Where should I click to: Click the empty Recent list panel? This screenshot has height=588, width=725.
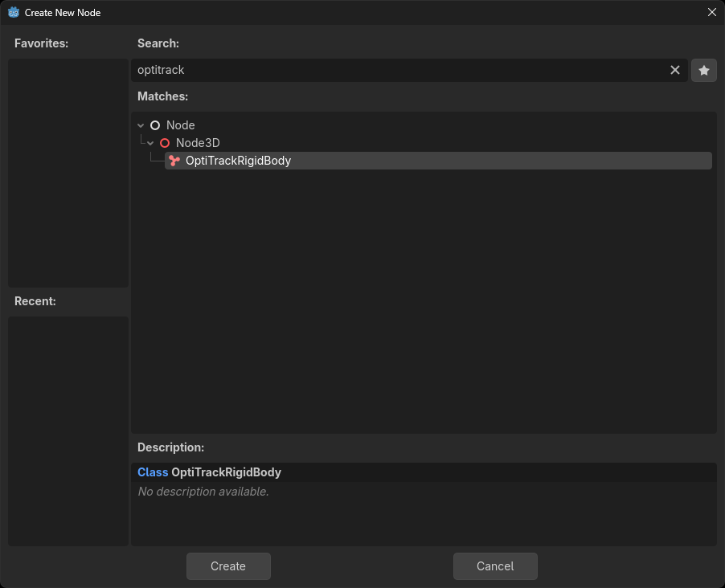tap(68, 431)
